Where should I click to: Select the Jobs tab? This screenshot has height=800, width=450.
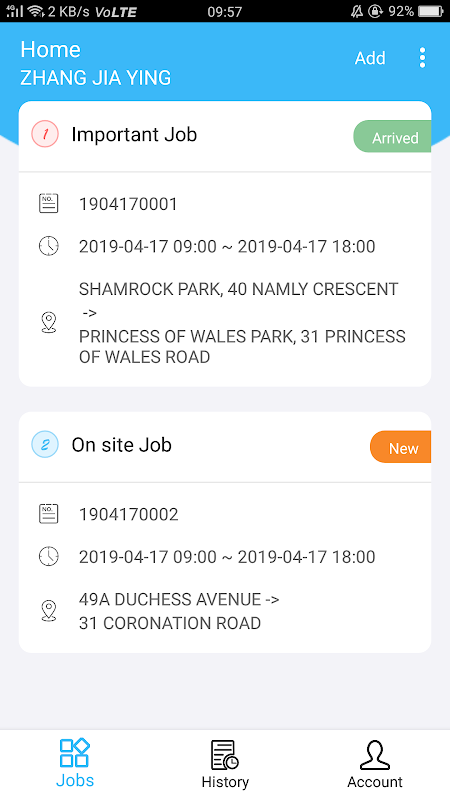75,764
